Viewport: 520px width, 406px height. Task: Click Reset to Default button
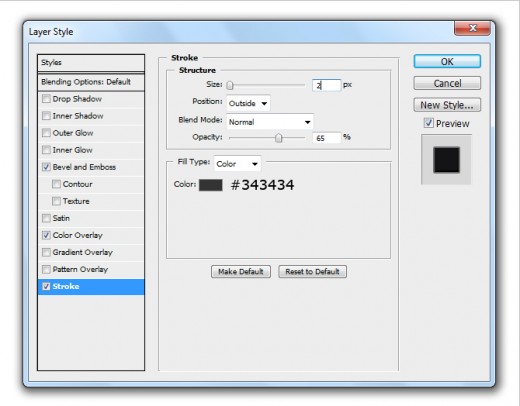tap(312, 272)
